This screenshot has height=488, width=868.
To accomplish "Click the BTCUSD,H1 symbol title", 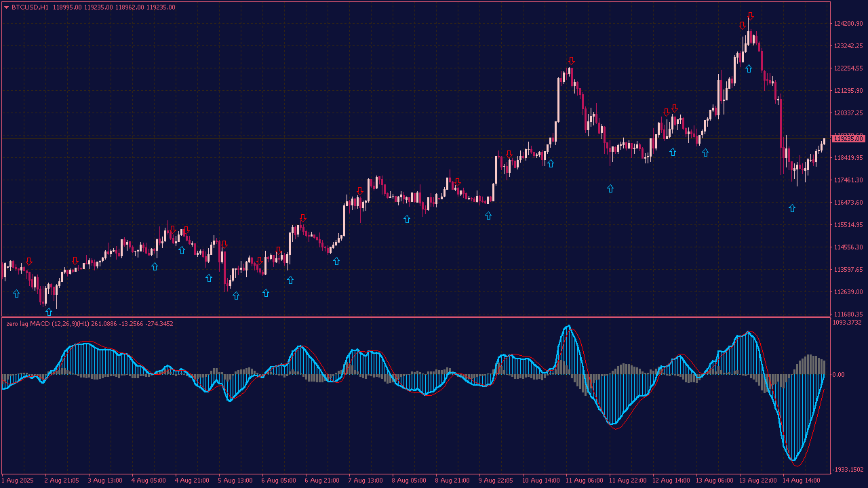I will (30, 7).
